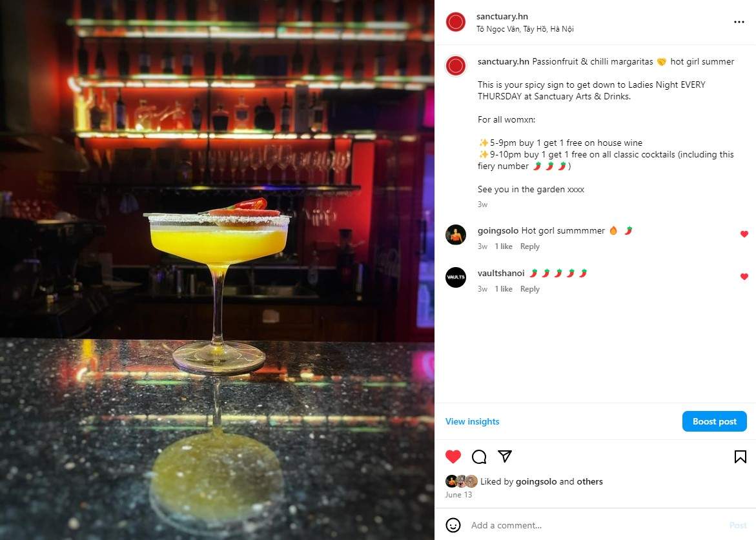756x540 pixels.
Task: Open the three-dot more options menu
Action: (x=739, y=22)
